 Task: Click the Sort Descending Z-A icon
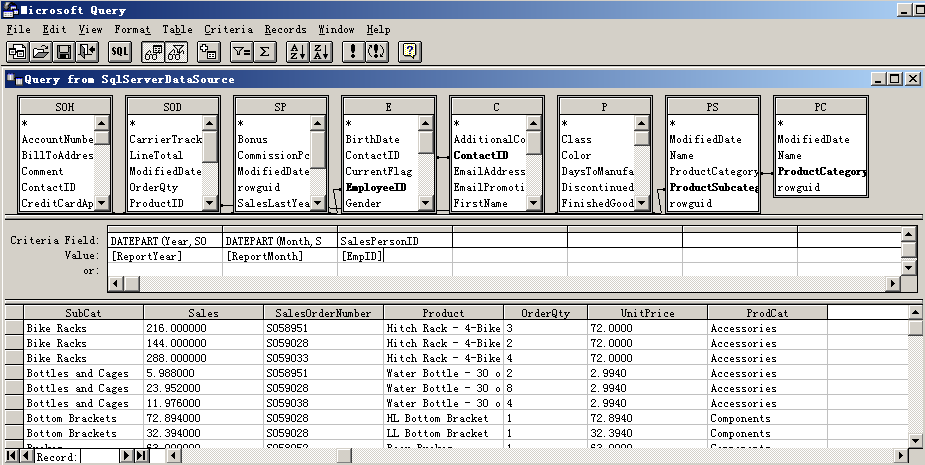[320, 52]
